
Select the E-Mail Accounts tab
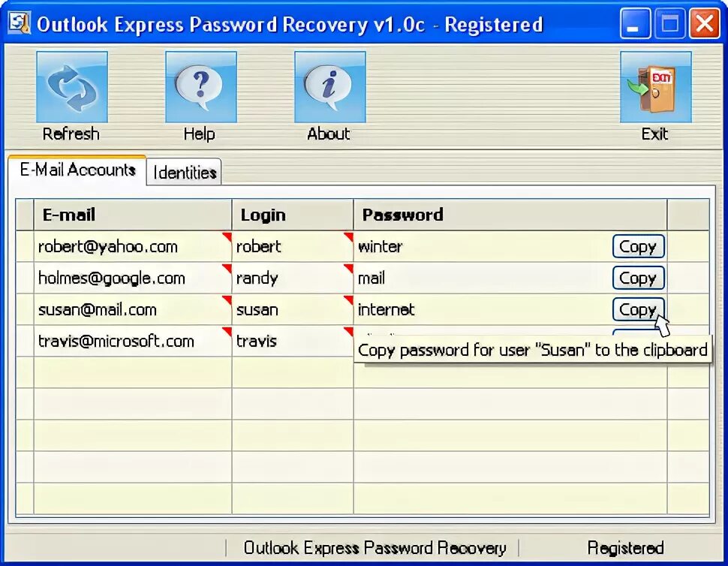click(x=77, y=170)
